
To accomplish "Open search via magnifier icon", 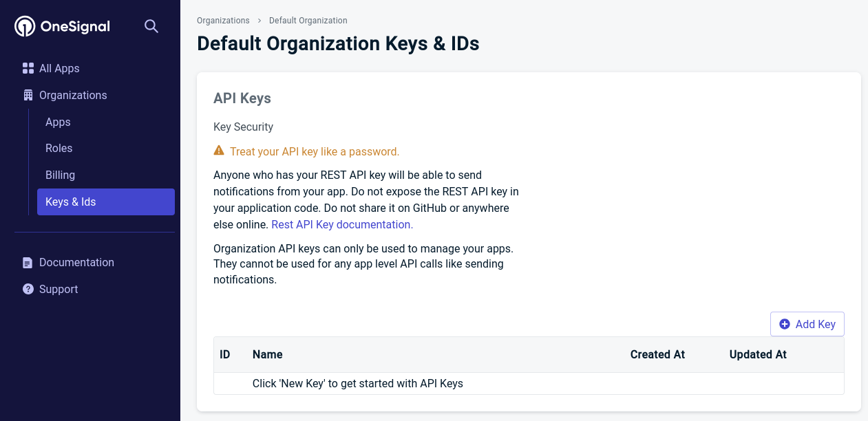I will tap(151, 26).
